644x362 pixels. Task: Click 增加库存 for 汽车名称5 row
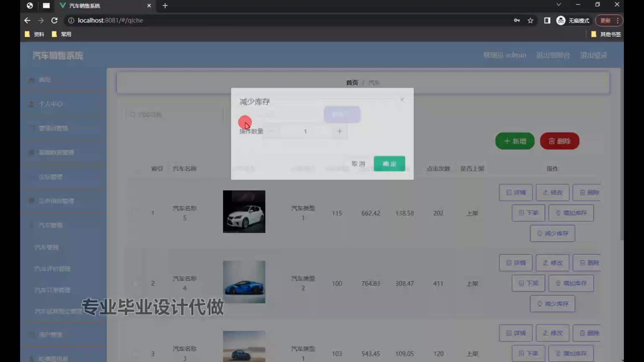click(571, 213)
